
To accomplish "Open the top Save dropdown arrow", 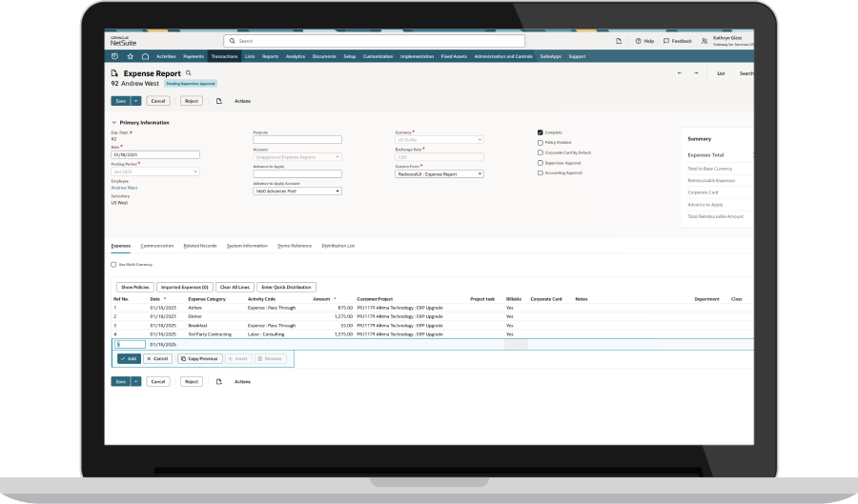I will click(136, 101).
